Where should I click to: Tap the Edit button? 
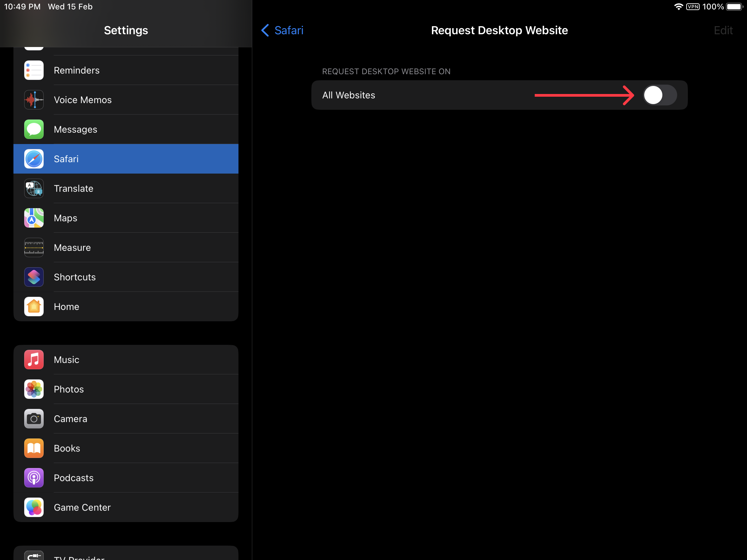pos(723,30)
